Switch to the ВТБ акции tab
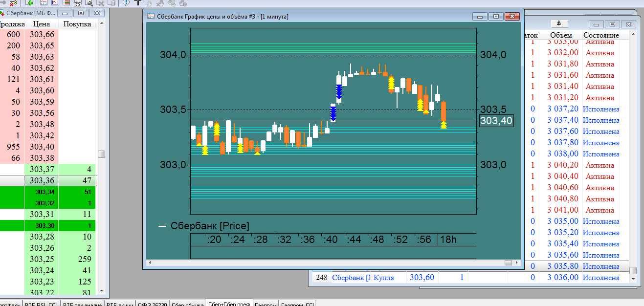Image resolution: width=644 pixels, height=306 pixels. (119, 303)
